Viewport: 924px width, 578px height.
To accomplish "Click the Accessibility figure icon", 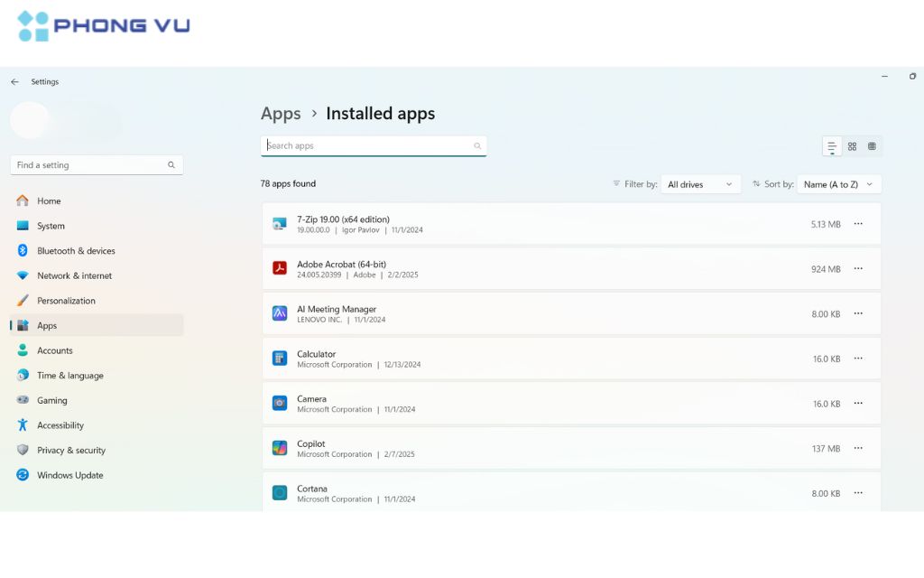I will 23,424.
